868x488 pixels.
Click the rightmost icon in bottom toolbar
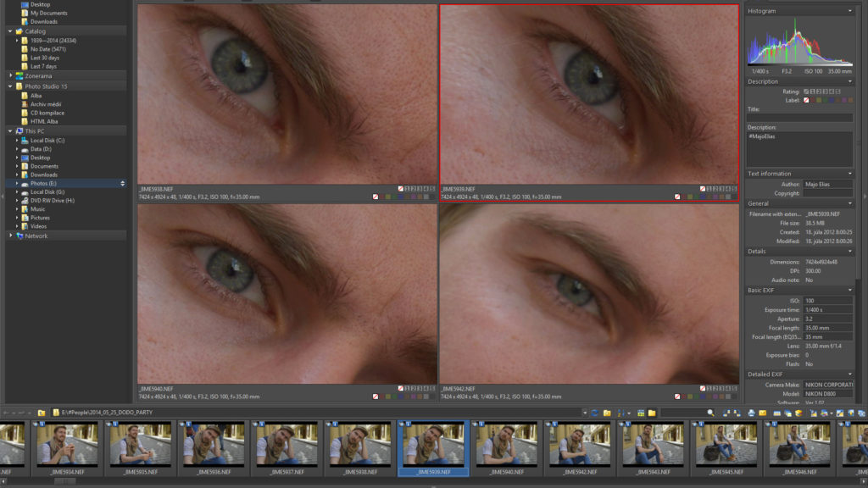click(861, 413)
